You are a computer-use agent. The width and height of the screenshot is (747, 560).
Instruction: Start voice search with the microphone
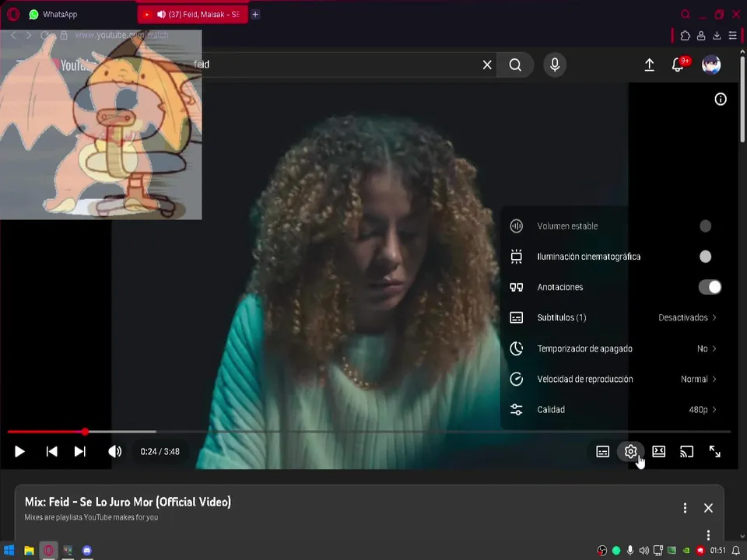[555, 65]
